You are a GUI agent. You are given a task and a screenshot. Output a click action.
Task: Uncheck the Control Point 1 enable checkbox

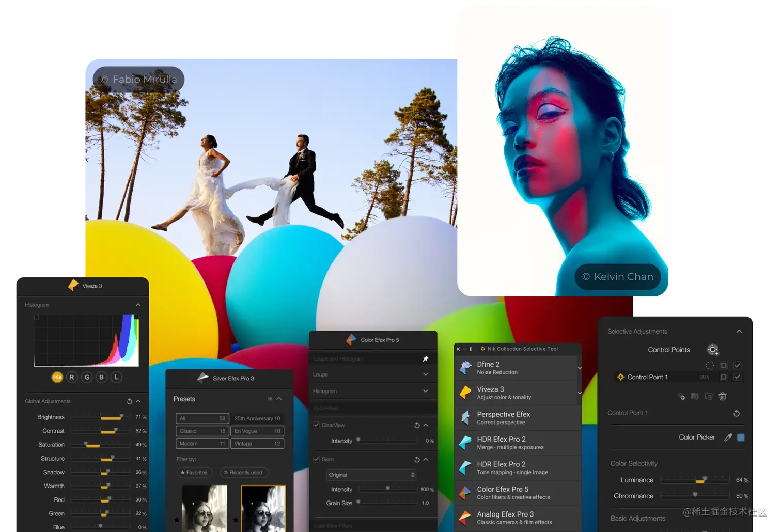point(738,377)
